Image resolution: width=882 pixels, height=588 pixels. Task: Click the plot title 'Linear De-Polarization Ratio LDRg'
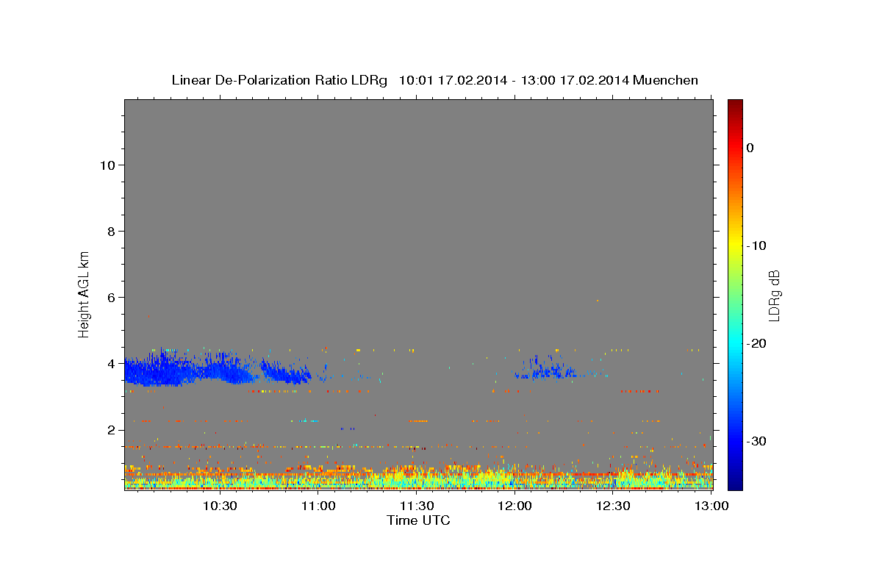(x=279, y=80)
